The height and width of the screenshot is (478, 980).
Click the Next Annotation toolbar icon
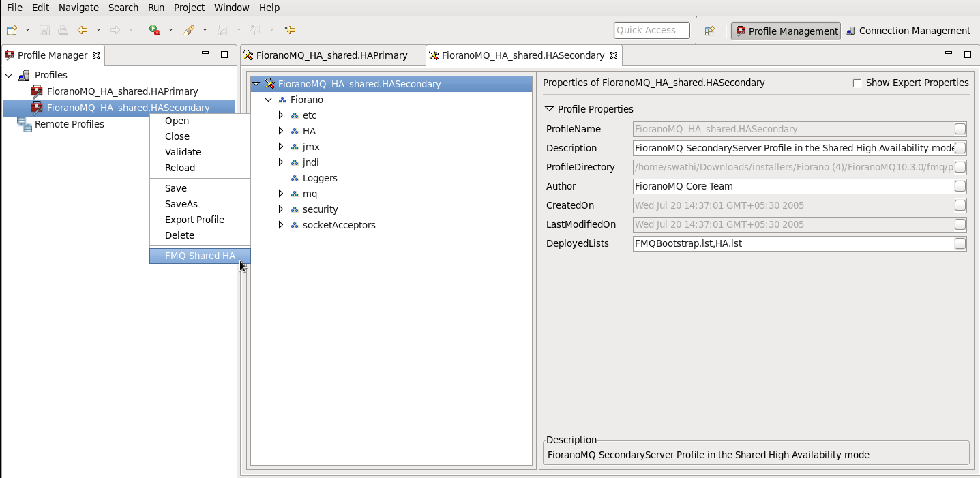point(221,30)
